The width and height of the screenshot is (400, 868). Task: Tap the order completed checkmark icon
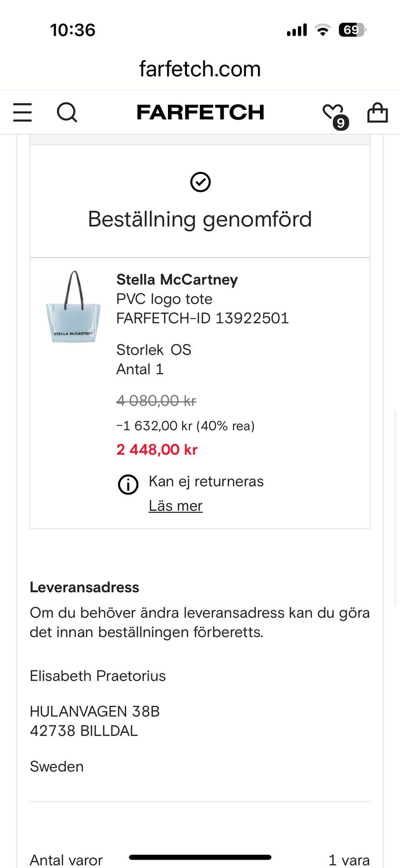click(x=200, y=182)
